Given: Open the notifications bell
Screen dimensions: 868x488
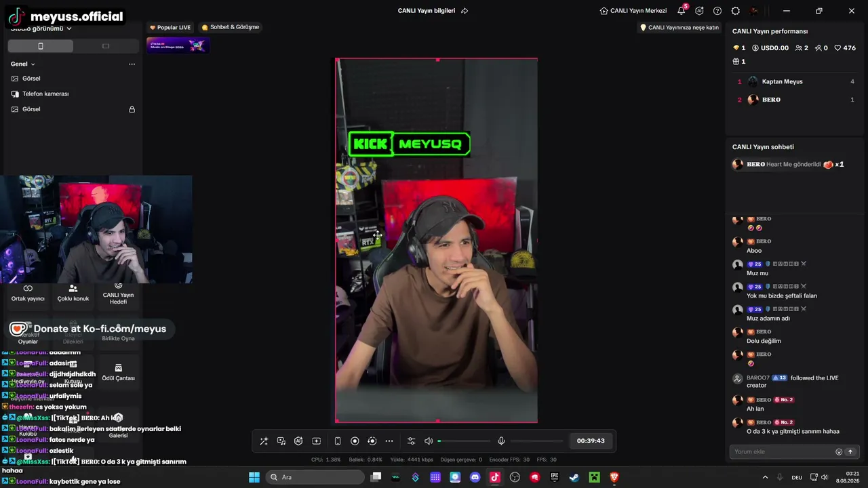Looking at the screenshot, I should 682,11.
